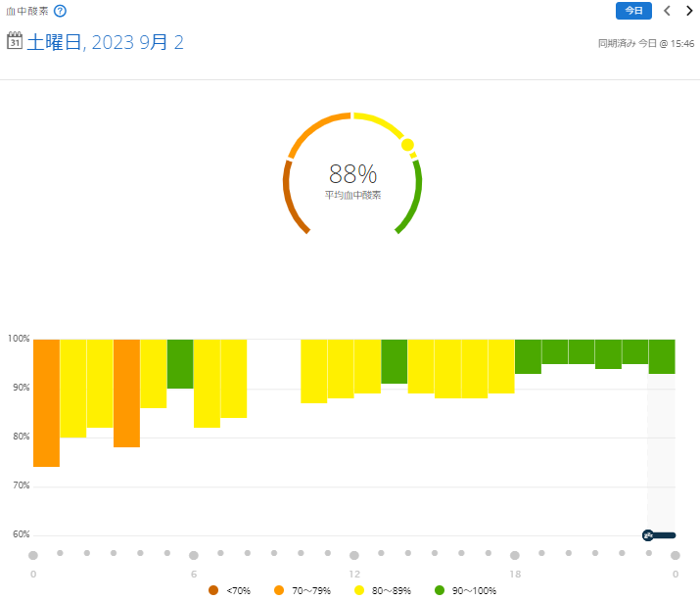700x600 pixels.
Task: Click the timeline dot at hour 12
Action: point(354,555)
